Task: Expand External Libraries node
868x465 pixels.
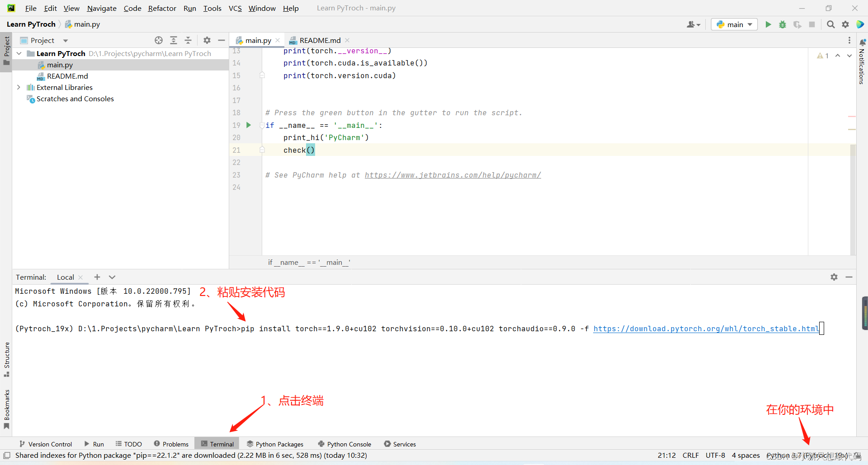Action: 19,87
